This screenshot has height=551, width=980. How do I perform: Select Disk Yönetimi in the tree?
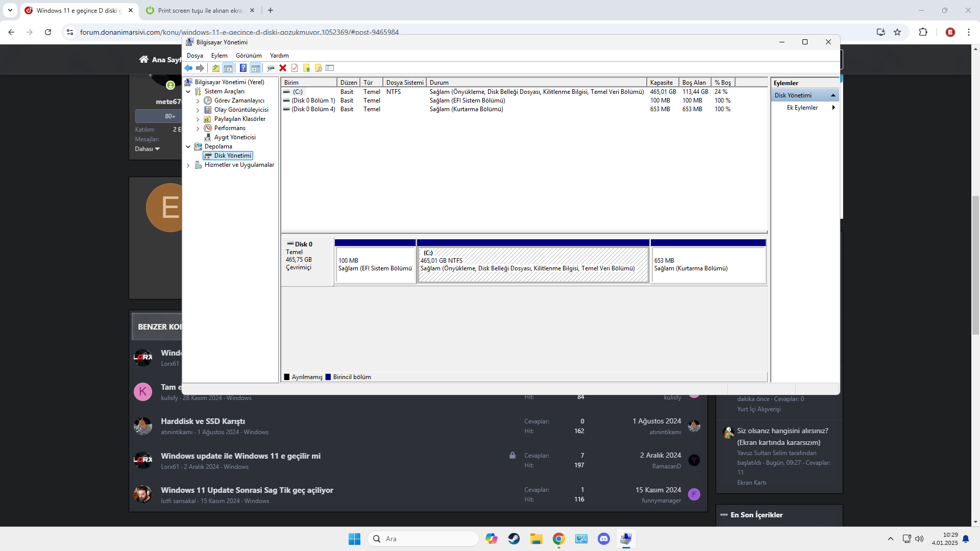pos(232,156)
